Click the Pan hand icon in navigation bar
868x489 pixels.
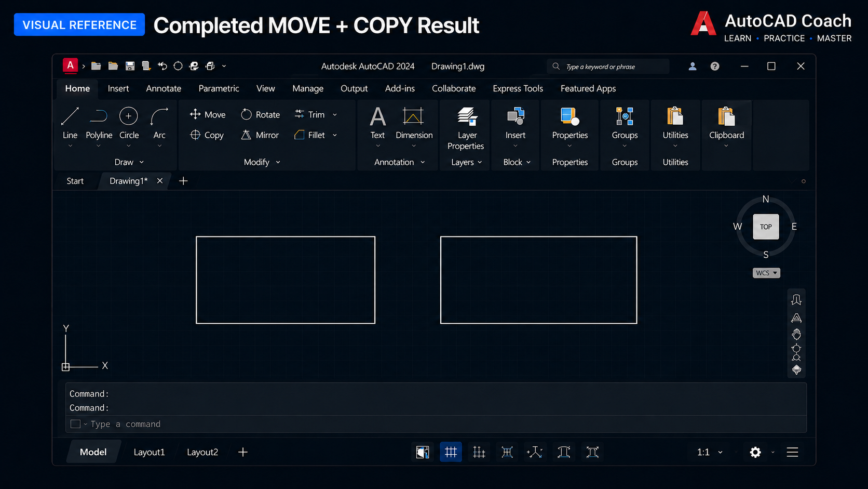(x=796, y=334)
